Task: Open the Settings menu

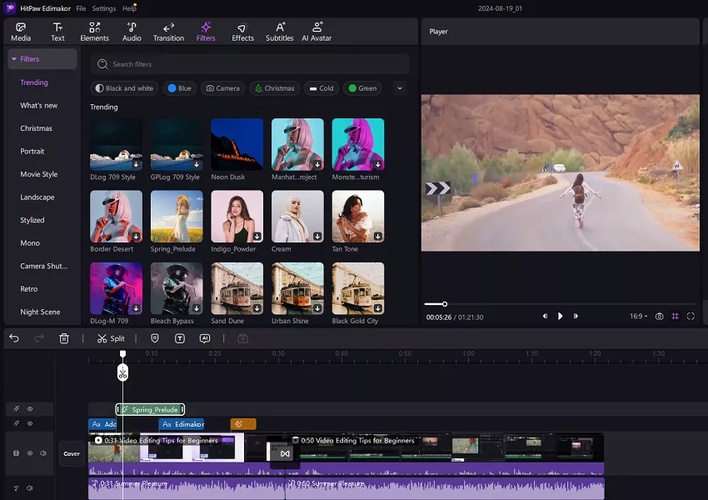Action: (x=104, y=8)
